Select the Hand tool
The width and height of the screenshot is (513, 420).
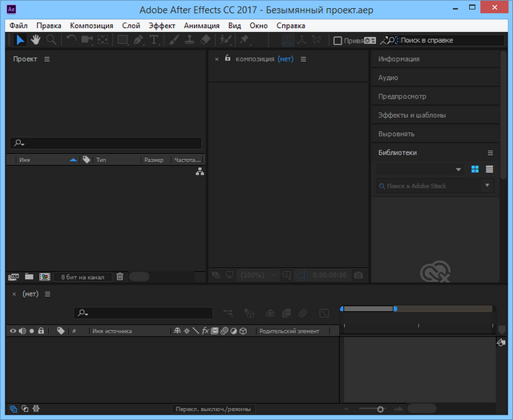[x=35, y=40]
